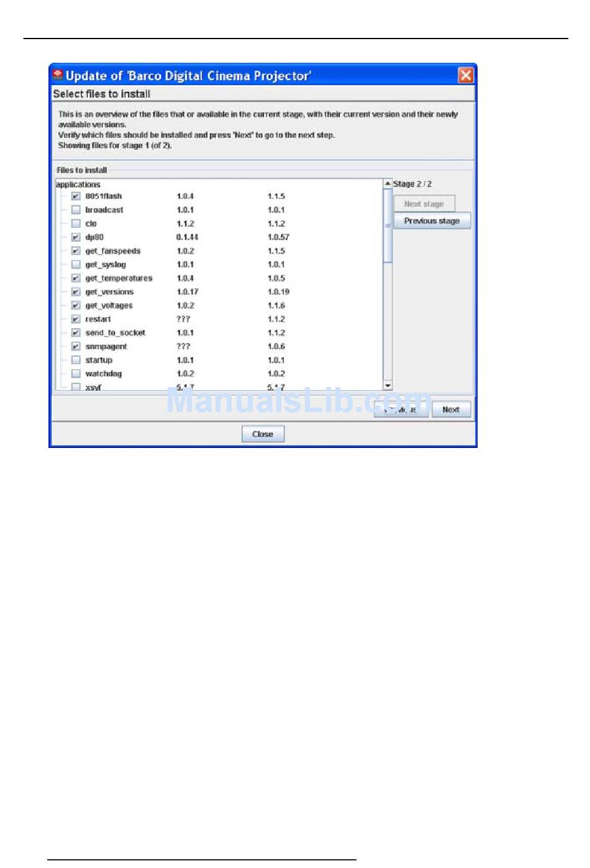Uncheck the send_to_socket checkbox
The image size is (590, 868).
click(x=76, y=333)
